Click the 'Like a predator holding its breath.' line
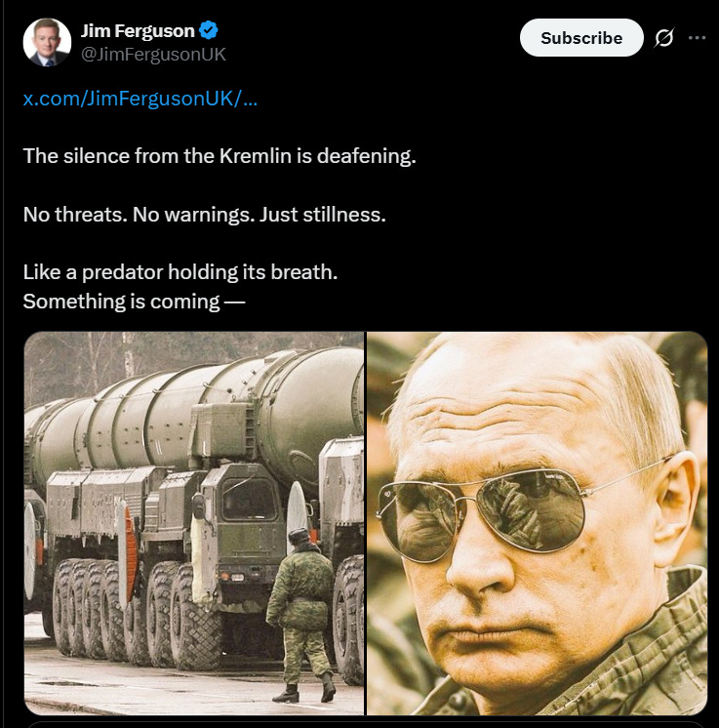 point(180,272)
